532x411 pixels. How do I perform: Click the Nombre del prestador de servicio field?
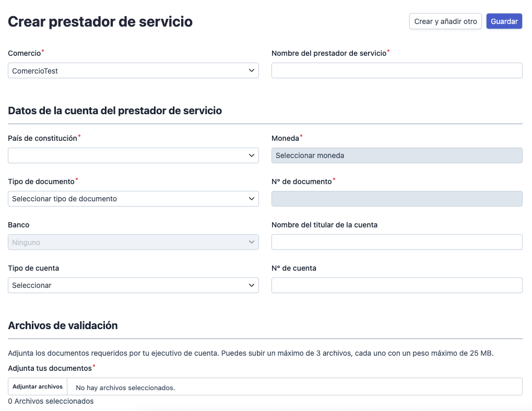tap(396, 70)
